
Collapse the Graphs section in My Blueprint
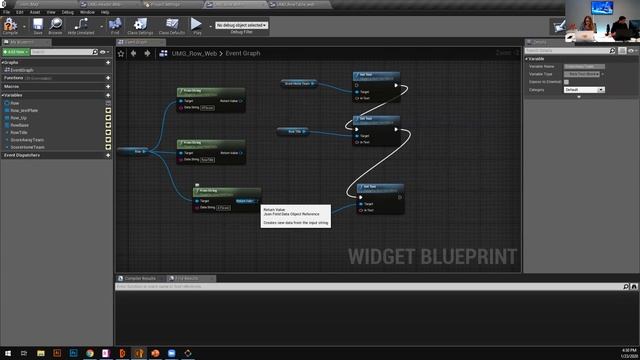coord(3,63)
